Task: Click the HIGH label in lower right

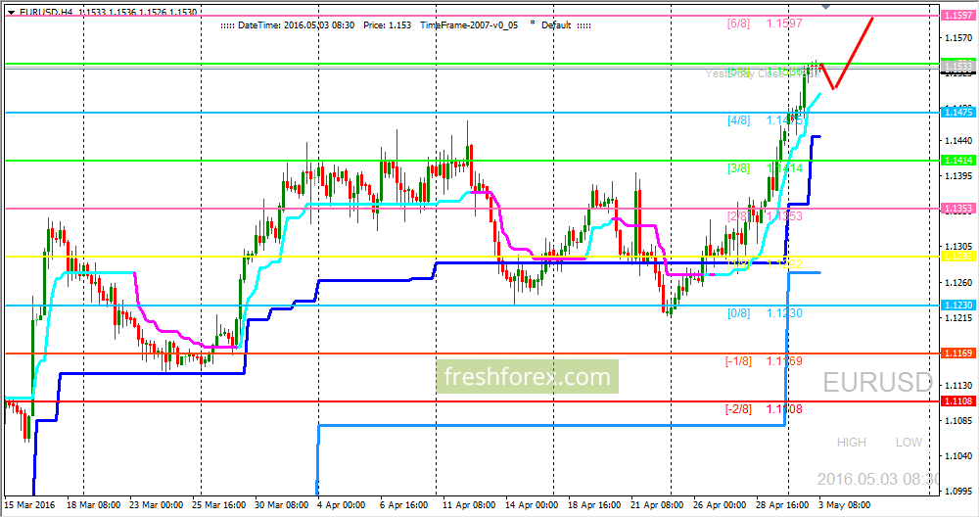Action: (x=851, y=443)
